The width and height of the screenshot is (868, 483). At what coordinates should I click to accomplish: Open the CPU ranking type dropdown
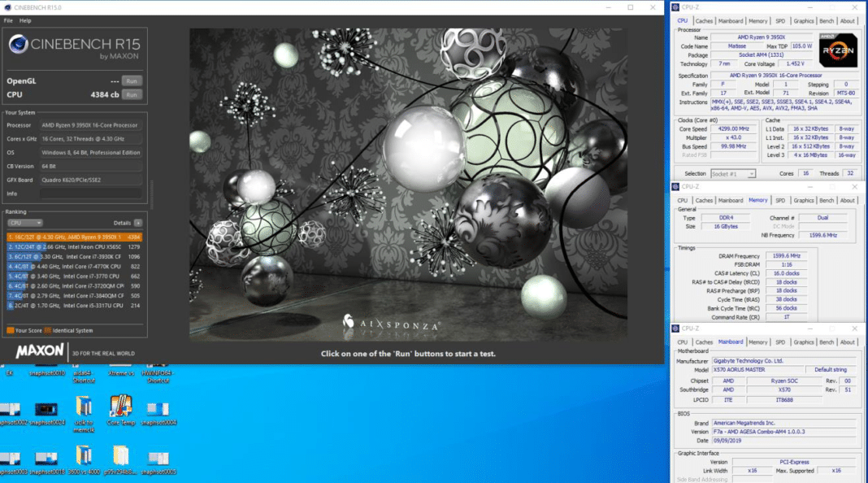tap(25, 223)
